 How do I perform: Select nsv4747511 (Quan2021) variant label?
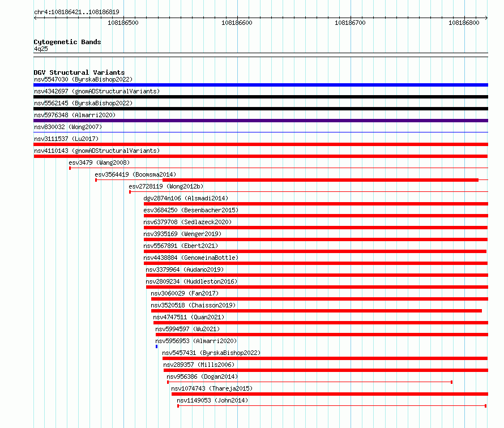pyautogui.click(x=189, y=317)
